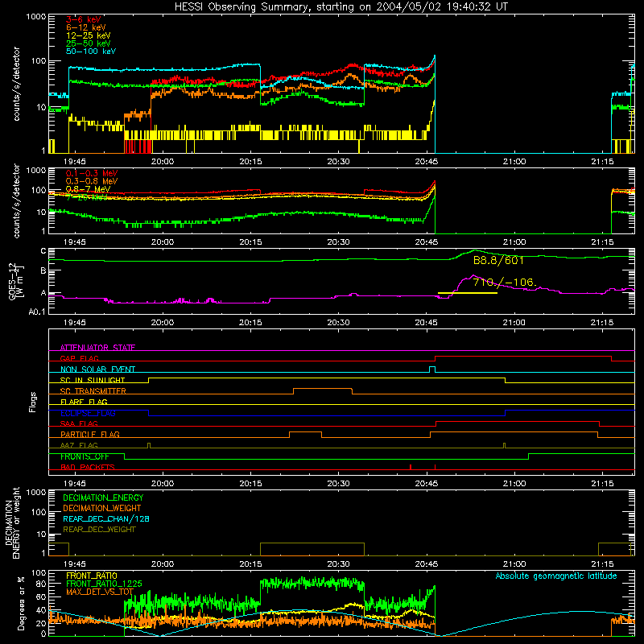Screen dimensions: 644x644
Task: Click counts/s/detector axis title of MeV panel
Action: (x=16, y=200)
